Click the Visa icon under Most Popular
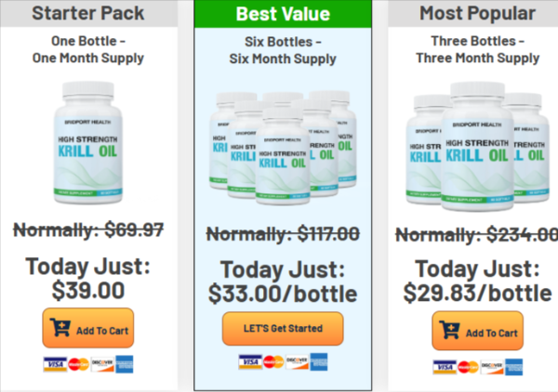This screenshot has width=558, height=392. coord(443,364)
